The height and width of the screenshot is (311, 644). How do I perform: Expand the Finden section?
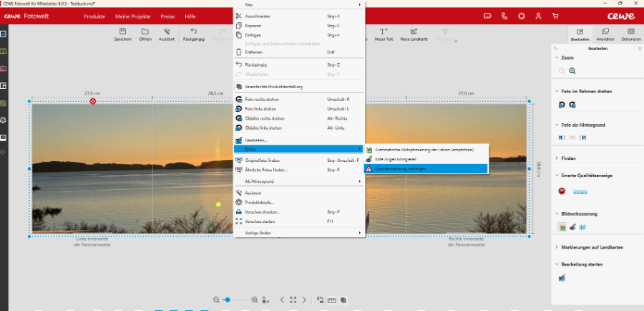[x=568, y=158]
